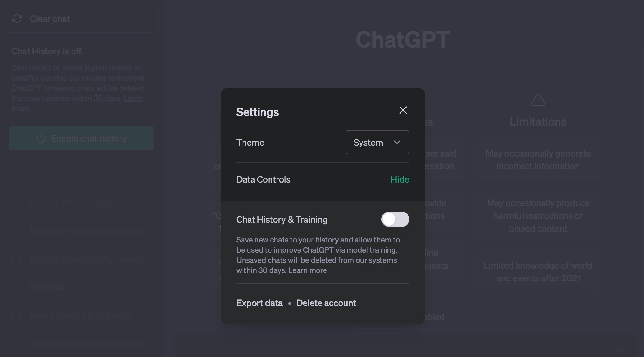Click the power icon on Enable chat history
The image size is (644, 357).
click(x=41, y=138)
